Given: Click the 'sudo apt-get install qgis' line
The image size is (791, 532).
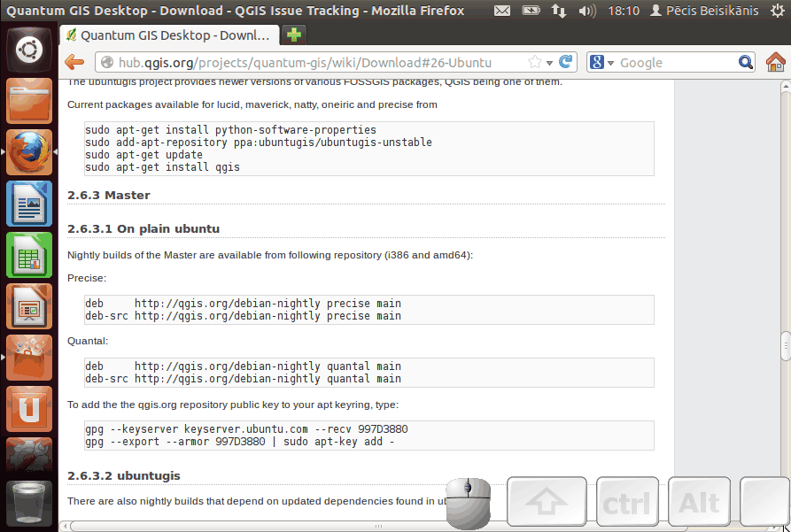Looking at the screenshot, I should pos(162,167).
